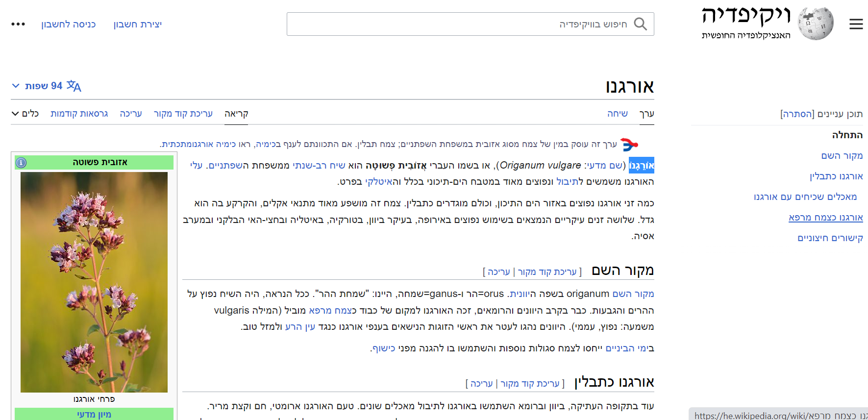This screenshot has width=868, height=420.
Task: Switch to the ערך article tab
Action: [x=646, y=114]
